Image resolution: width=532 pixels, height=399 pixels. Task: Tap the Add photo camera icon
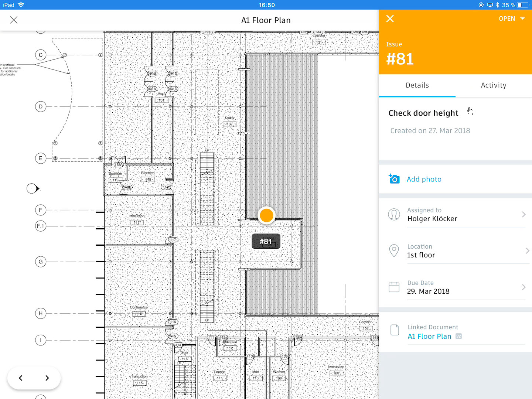tap(394, 179)
